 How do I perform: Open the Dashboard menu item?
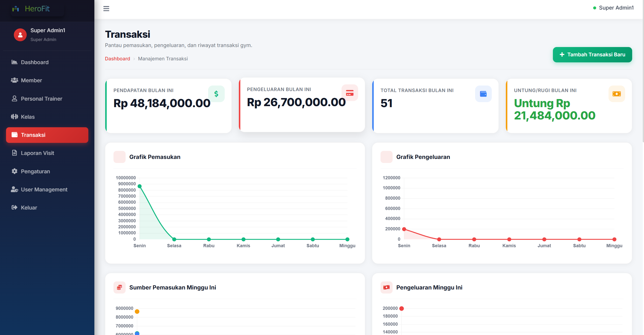click(47, 62)
